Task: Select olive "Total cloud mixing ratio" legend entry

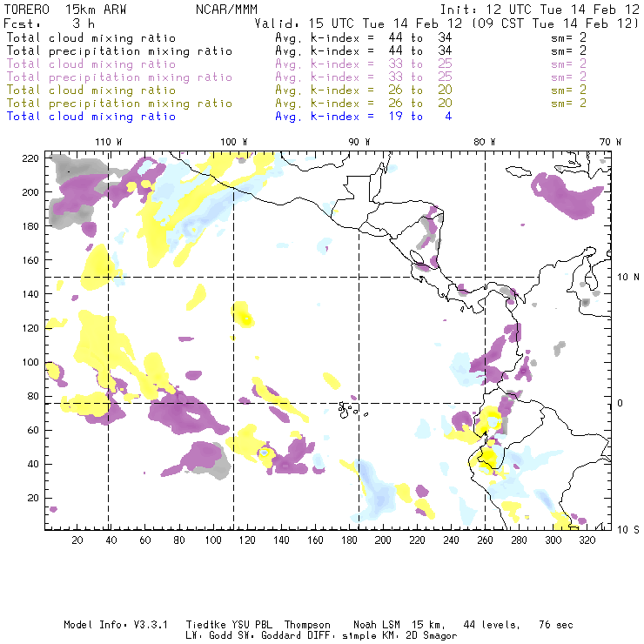Action: point(91,91)
